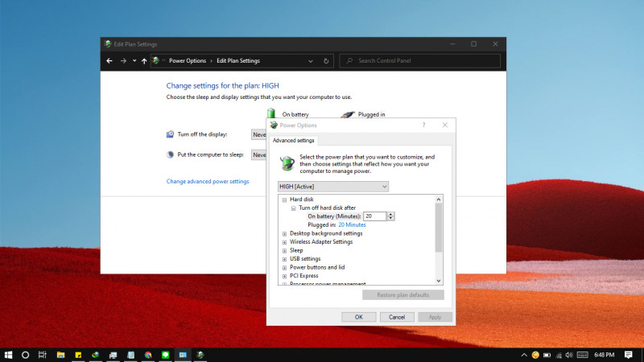Click the sleep moon icon
Image resolution: width=644 pixels, height=362 pixels.
(x=170, y=154)
